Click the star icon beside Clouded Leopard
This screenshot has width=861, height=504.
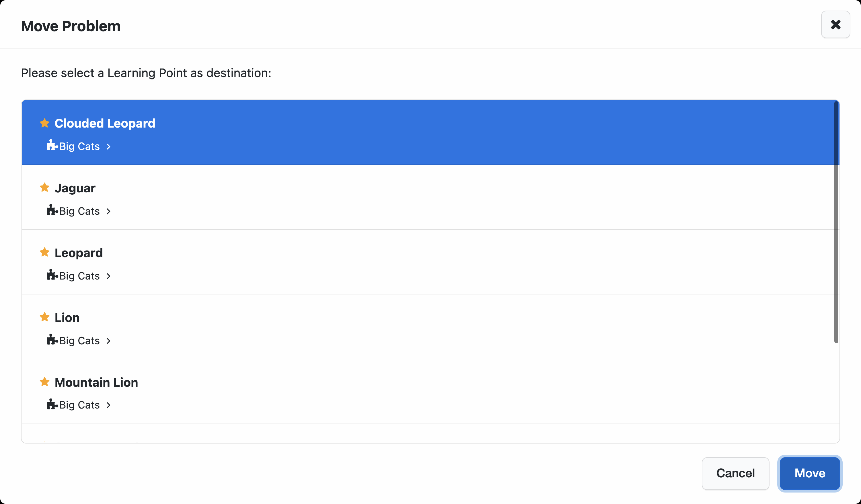click(x=44, y=123)
